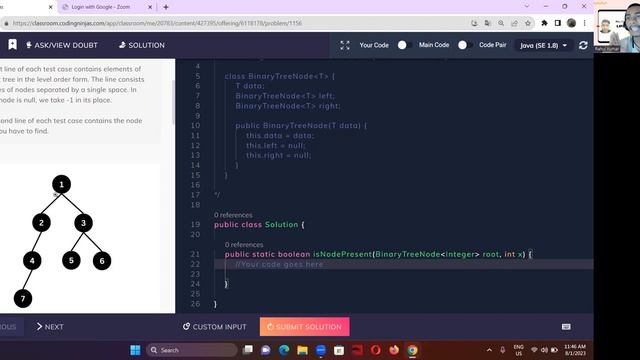
Task: Open the tab search chevron in title bar
Action: pyautogui.click(x=527, y=6)
